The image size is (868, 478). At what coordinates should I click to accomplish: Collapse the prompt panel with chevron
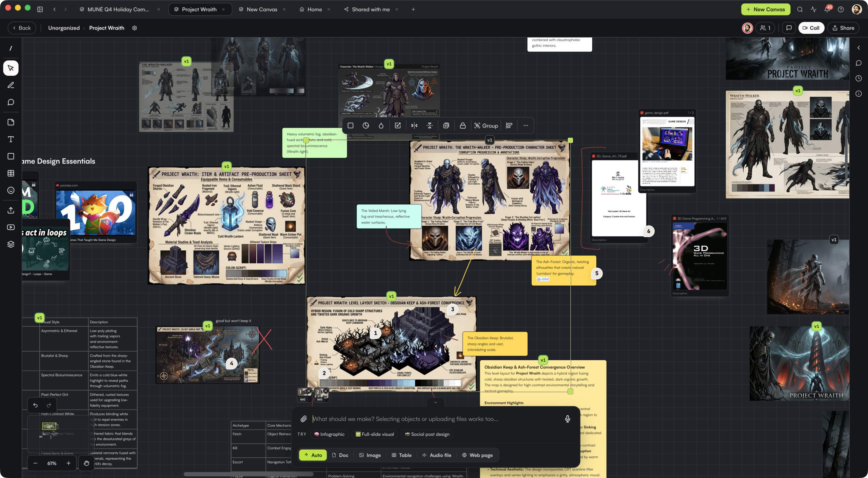click(436, 402)
